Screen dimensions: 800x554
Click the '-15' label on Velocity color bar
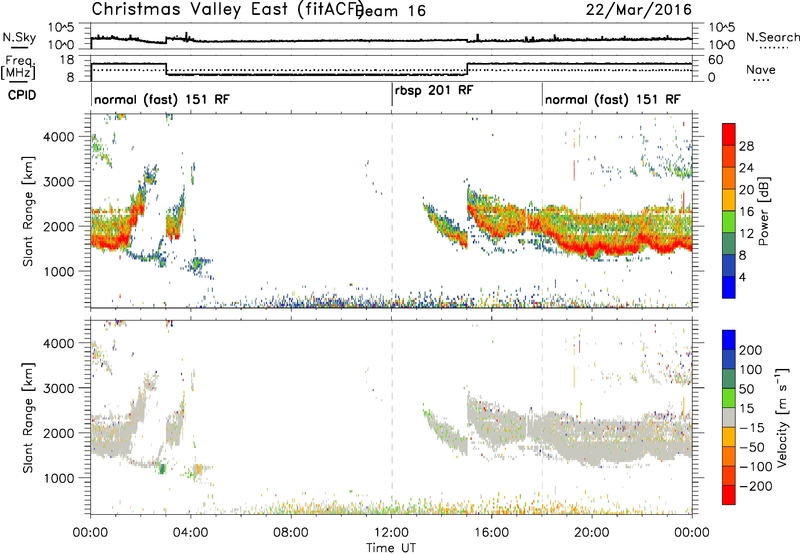coord(752,428)
